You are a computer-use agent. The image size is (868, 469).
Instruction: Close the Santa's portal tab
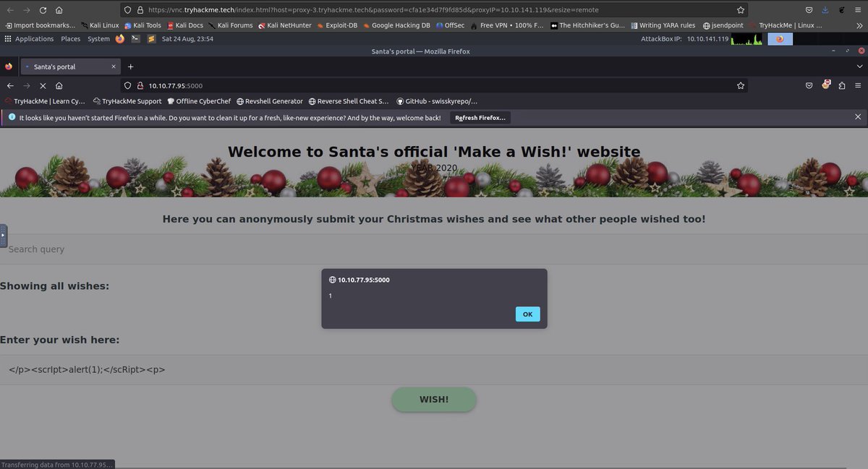[x=113, y=66]
